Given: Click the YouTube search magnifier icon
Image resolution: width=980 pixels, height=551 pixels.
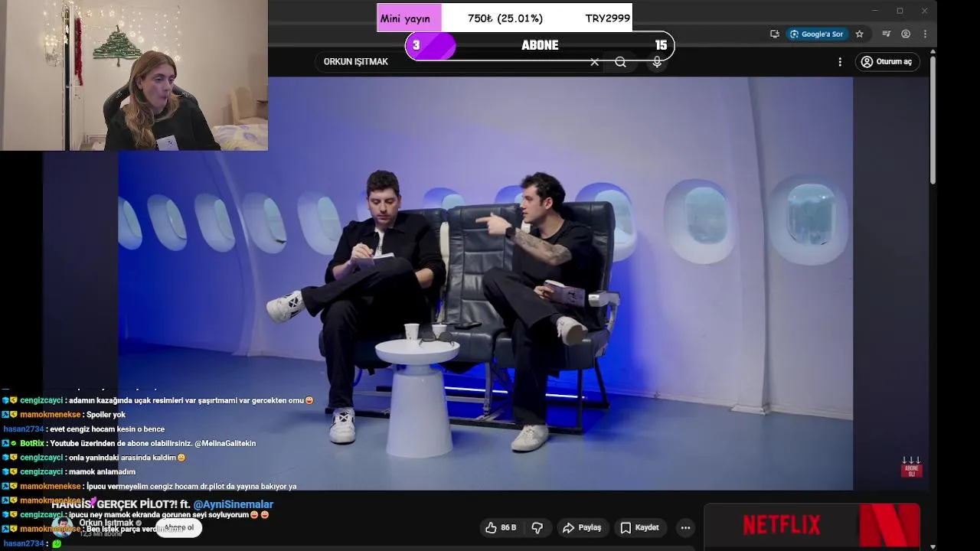Looking at the screenshot, I should pos(620,62).
